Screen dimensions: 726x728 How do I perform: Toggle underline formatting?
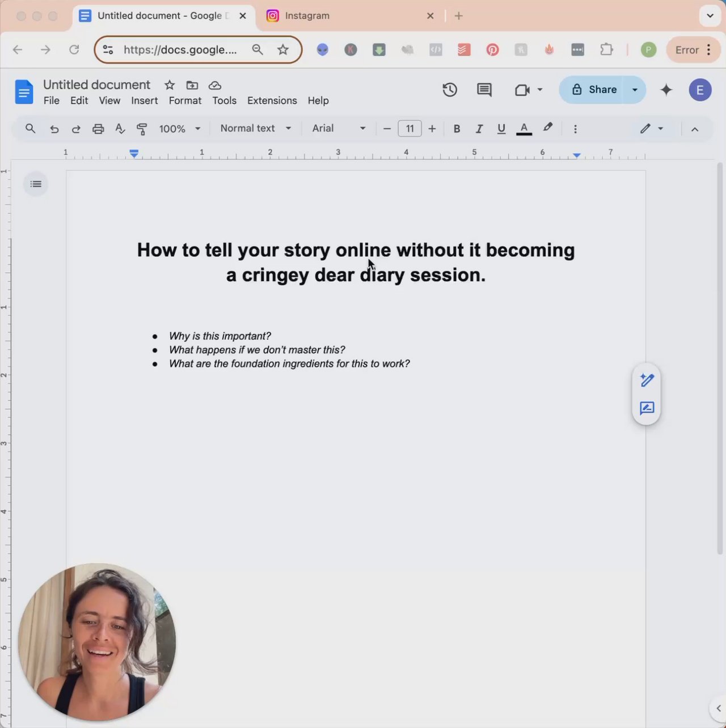click(x=501, y=129)
